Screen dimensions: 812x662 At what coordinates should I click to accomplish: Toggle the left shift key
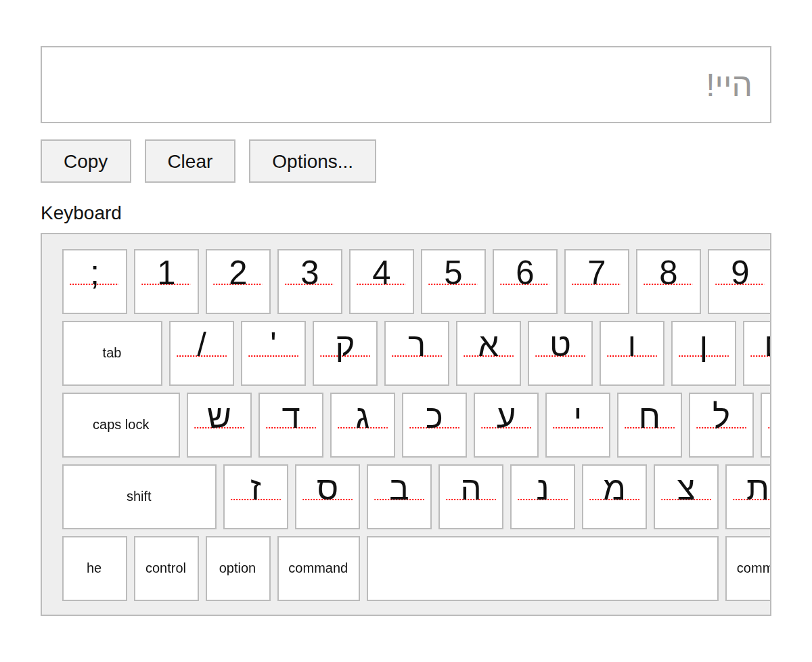point(139,497)
